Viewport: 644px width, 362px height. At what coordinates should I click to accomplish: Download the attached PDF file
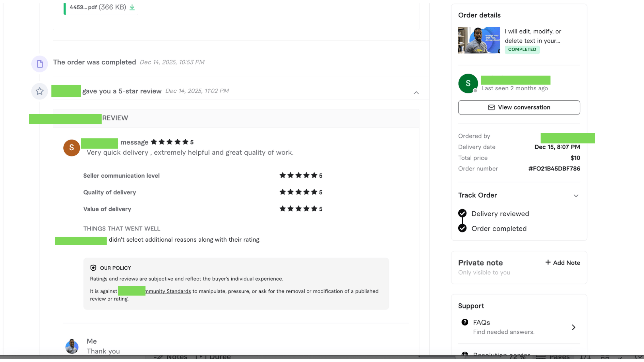pos(132,7)
